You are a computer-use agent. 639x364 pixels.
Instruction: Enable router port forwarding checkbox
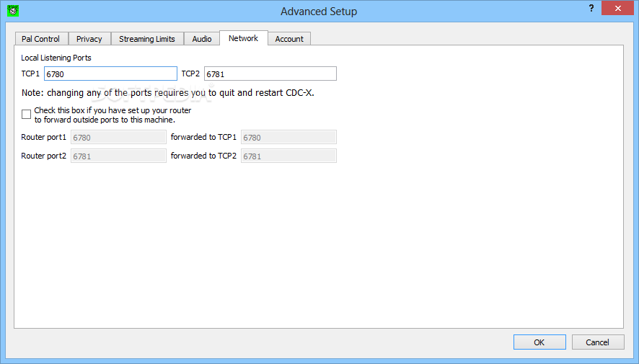27,115
